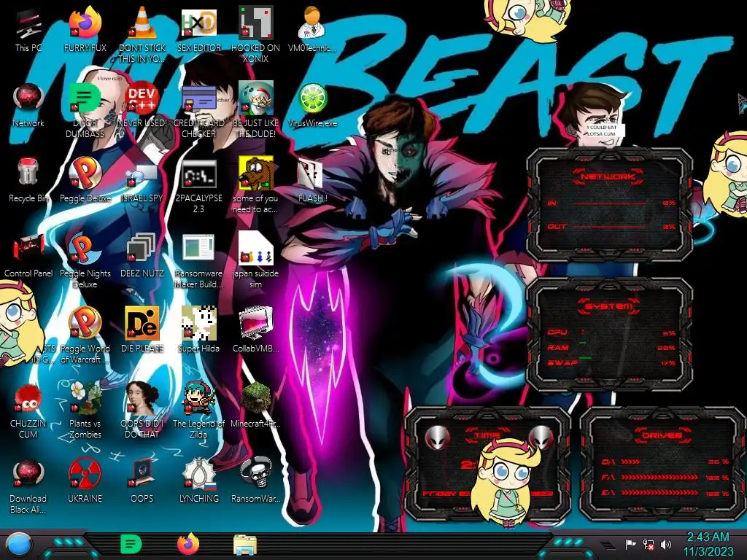The image size is (747, 560).
Task: Launch Peggle Nights Deluxe
Action: coord(85,260)
